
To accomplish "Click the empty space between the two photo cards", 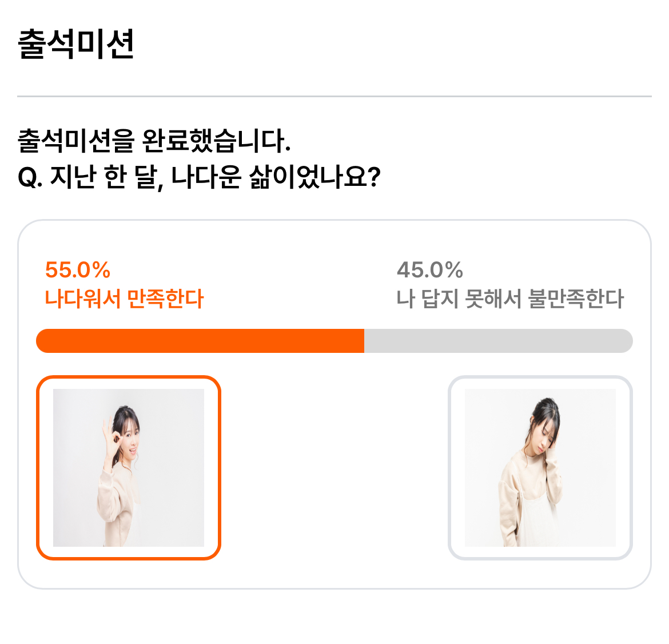I will pos(334,467).
